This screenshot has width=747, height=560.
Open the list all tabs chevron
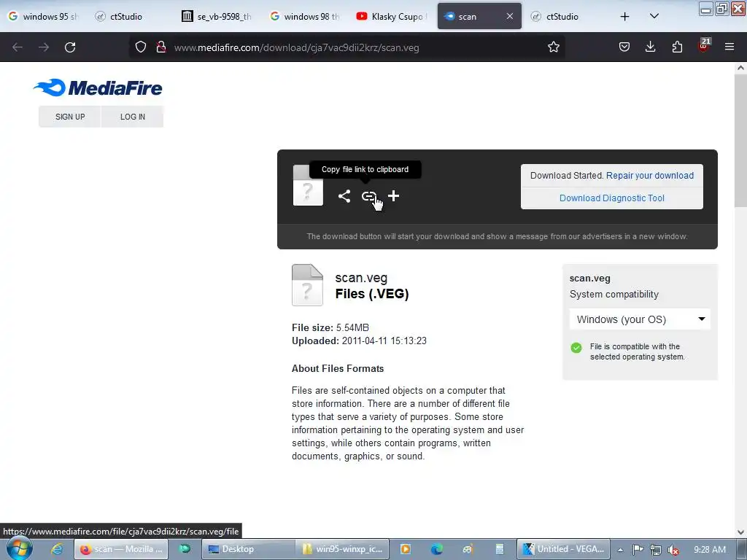(654, 16)
